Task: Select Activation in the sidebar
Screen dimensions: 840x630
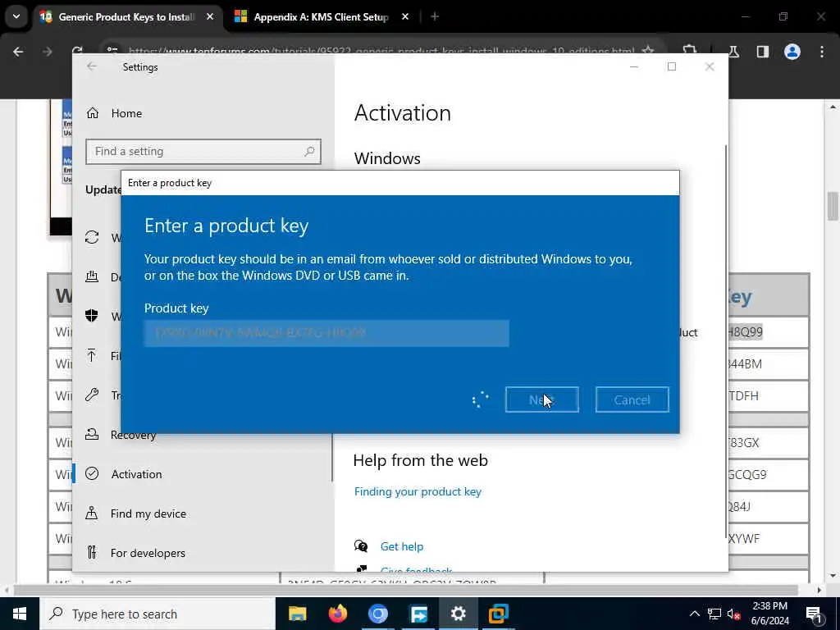Action: (x=136, y=474)
